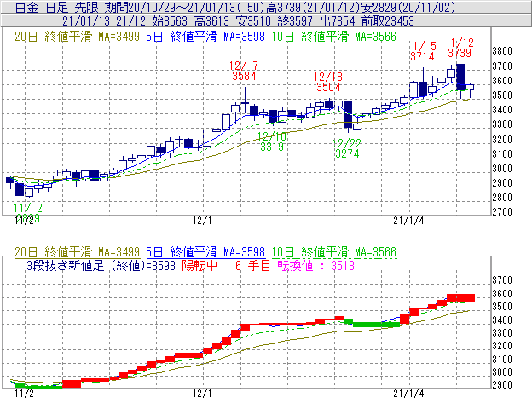The image size is (532, 403).
Task: Select the 1/12 3739 high annotation
Action: pyautogui.click(x=460, y=48)
